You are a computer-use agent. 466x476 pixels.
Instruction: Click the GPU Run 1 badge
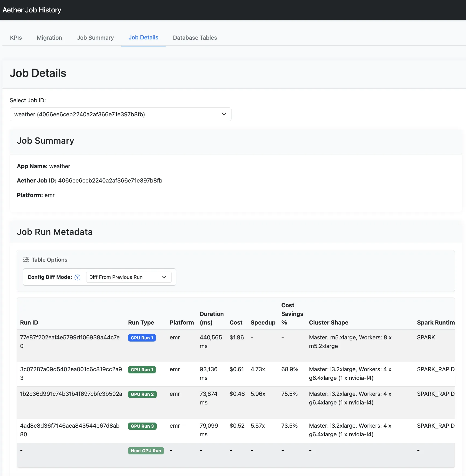coord(142,370)
